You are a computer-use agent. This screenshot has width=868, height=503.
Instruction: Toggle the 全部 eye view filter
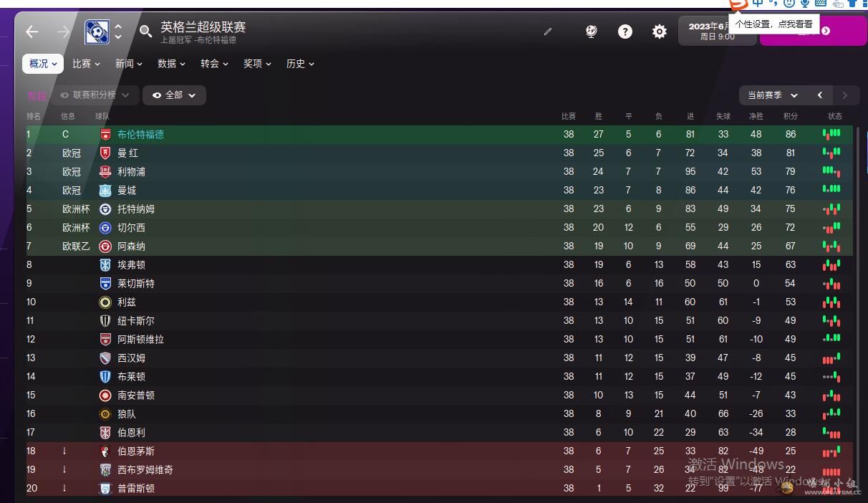174,95
